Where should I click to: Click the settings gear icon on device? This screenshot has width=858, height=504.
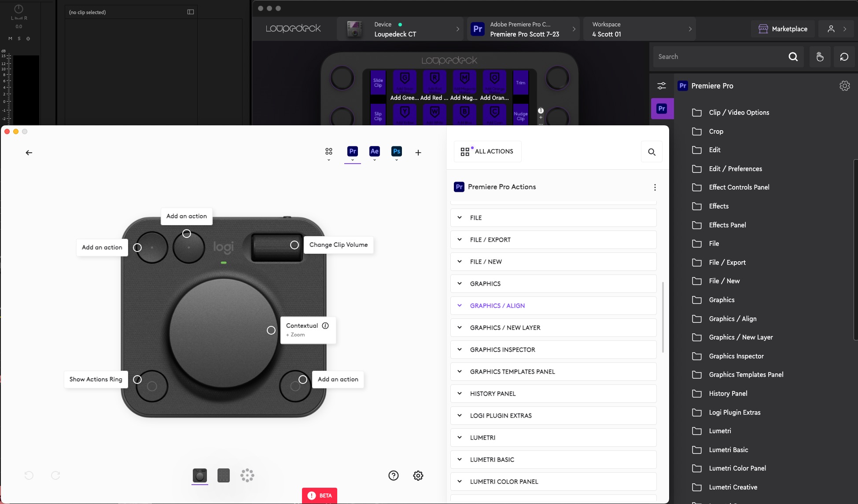point(418,475)
